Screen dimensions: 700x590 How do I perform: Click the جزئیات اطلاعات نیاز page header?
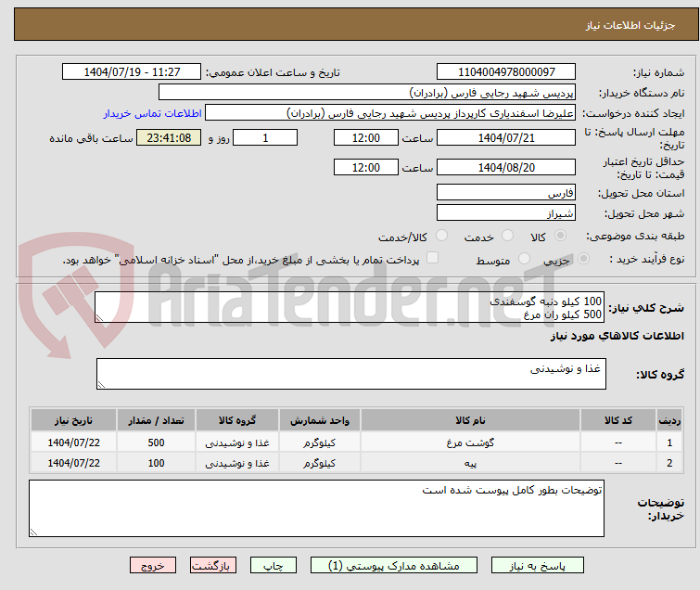point(630,25)
